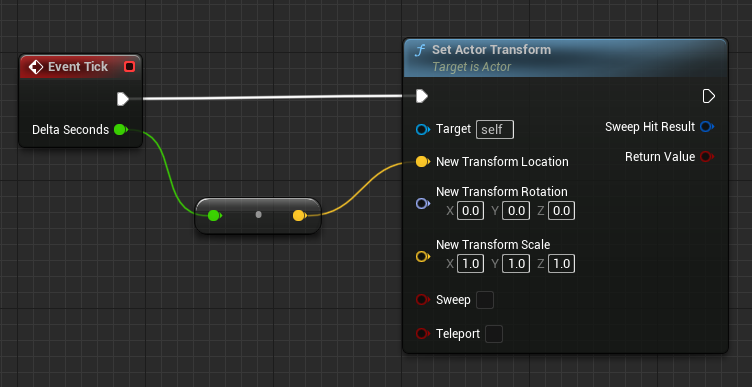Click the function 'f' icon in node header
The image size is (752, 387).
(x=420, y=50)
